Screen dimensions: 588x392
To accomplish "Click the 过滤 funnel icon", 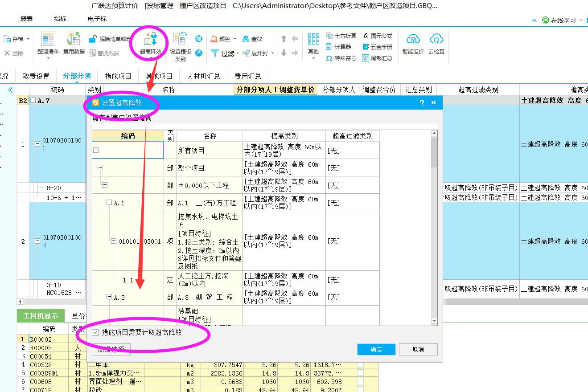I will [x=215, y=53].
